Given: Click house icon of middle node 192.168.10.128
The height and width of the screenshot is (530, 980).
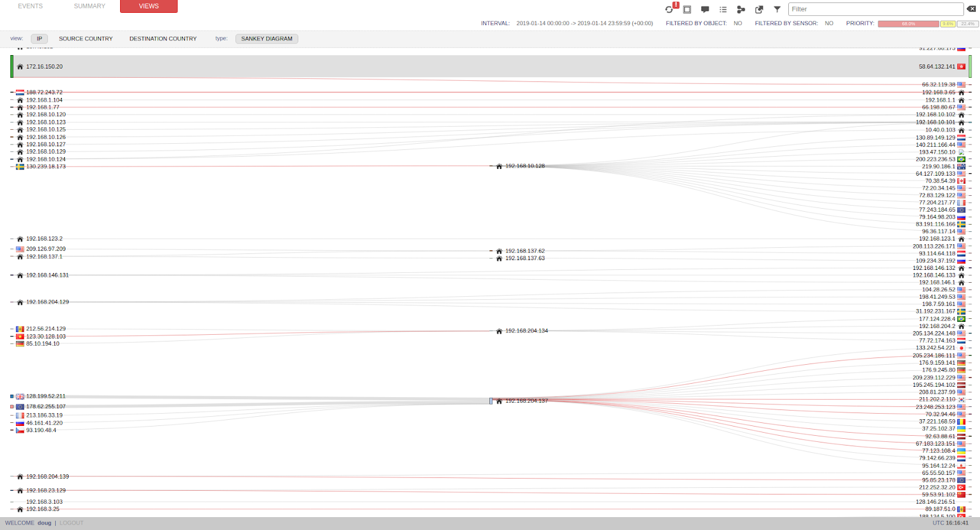Looking at the screenshot, I should tap(499, 166).
